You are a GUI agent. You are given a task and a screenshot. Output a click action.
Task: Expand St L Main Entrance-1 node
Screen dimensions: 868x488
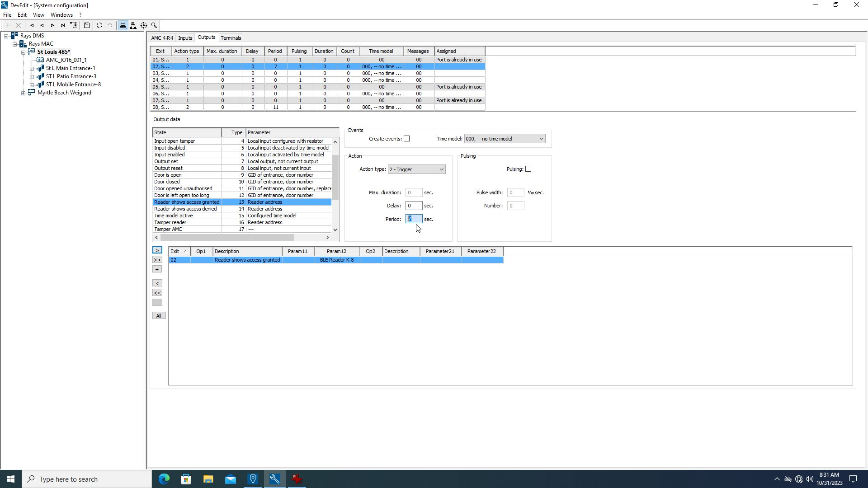click(x=32, y=69)
